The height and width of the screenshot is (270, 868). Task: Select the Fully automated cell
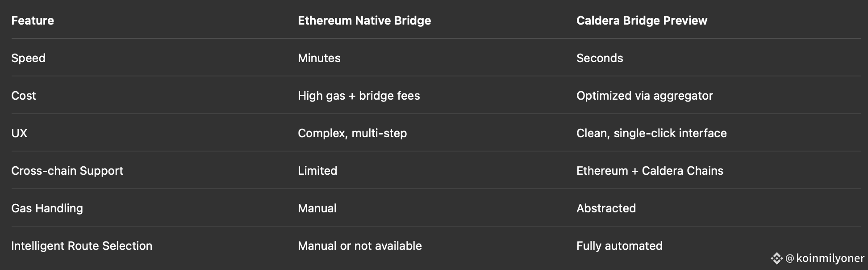pos(619,246)
